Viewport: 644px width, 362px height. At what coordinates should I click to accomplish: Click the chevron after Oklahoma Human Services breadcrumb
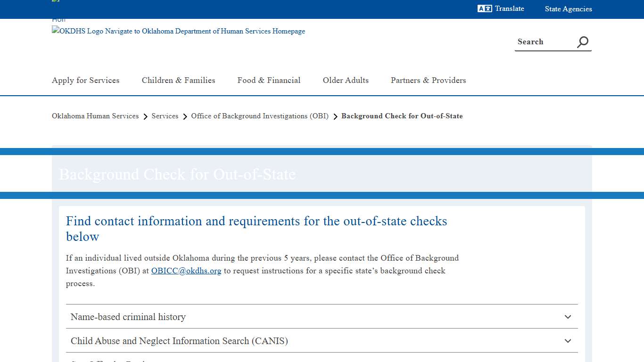[145, 116]
